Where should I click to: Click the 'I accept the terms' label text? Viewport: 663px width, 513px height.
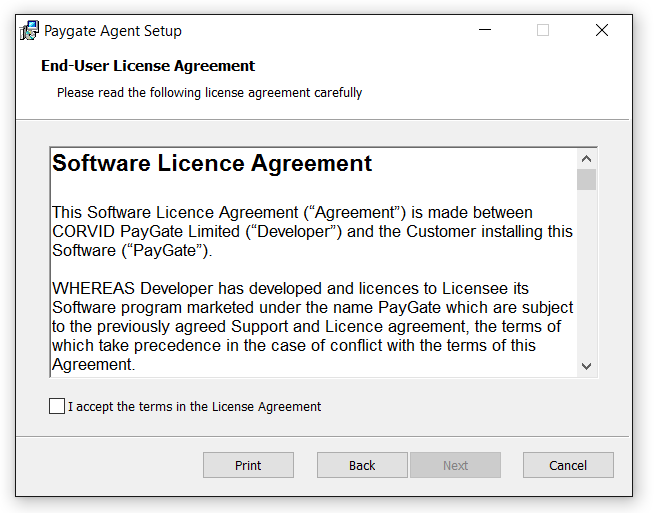[x=195, y=406]
